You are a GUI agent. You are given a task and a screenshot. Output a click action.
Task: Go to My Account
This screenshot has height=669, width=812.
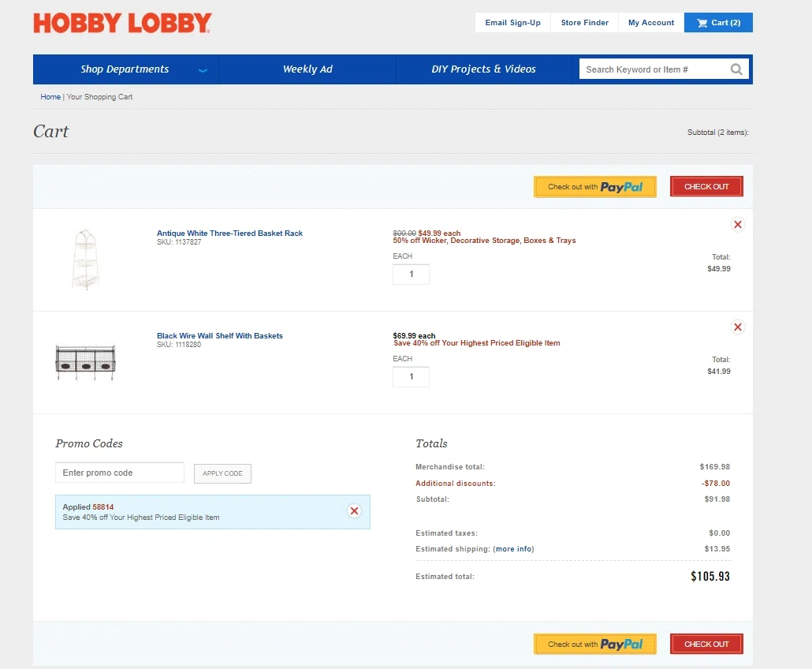(x=651, y=23)
